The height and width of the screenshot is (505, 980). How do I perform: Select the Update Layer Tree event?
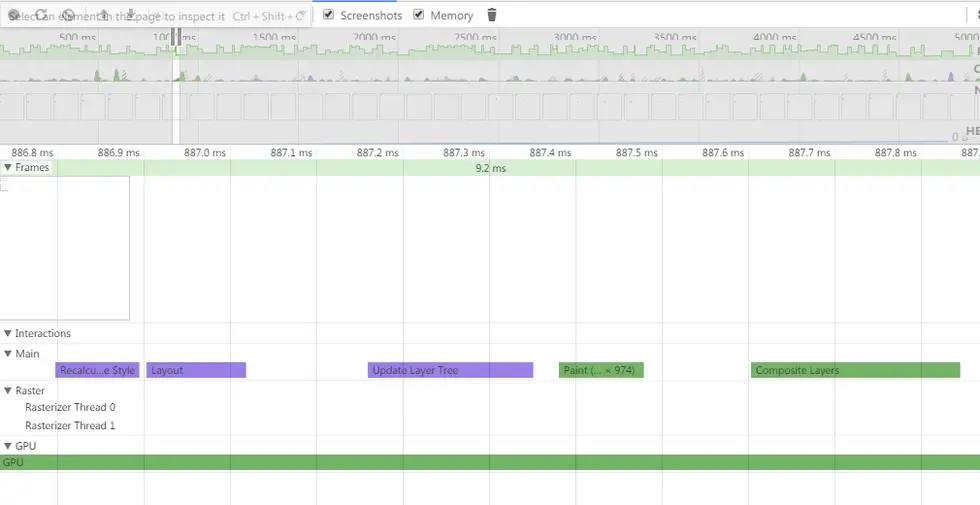point(451,370)
